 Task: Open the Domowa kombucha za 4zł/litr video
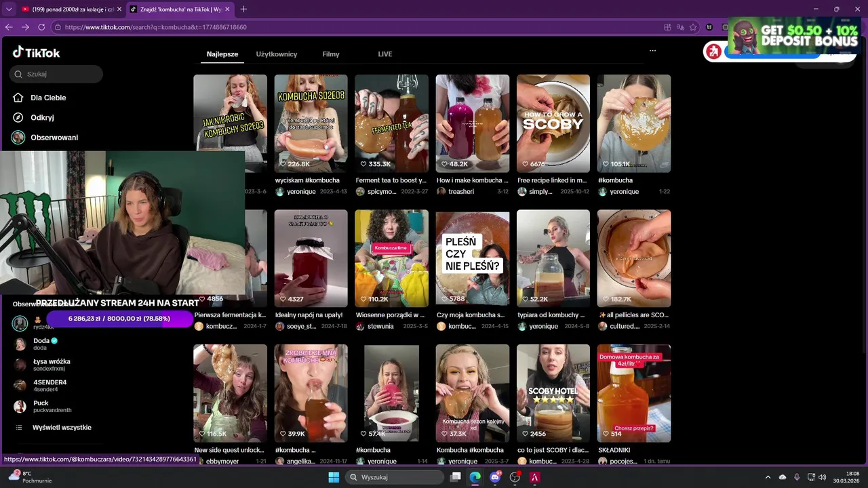(x=634, y=393)
